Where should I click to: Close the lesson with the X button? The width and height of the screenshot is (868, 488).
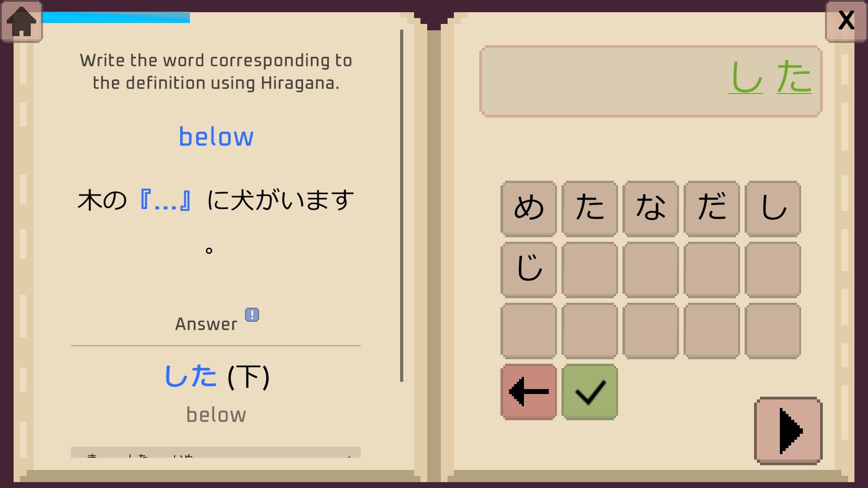846,21
